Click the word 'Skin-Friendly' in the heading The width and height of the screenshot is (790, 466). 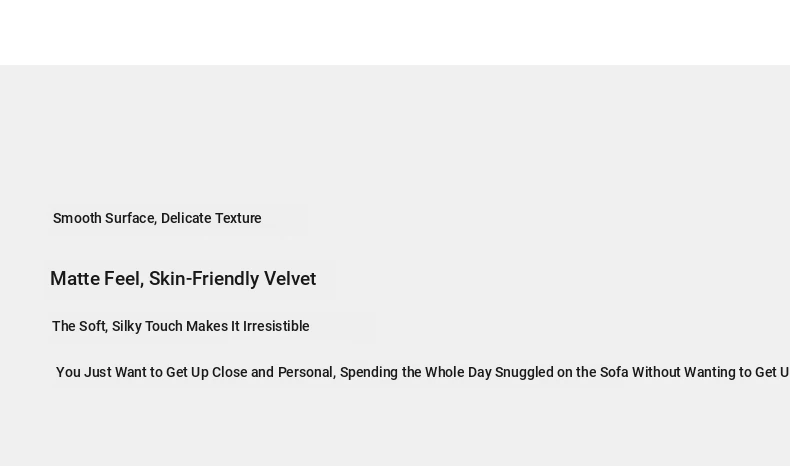204,279
